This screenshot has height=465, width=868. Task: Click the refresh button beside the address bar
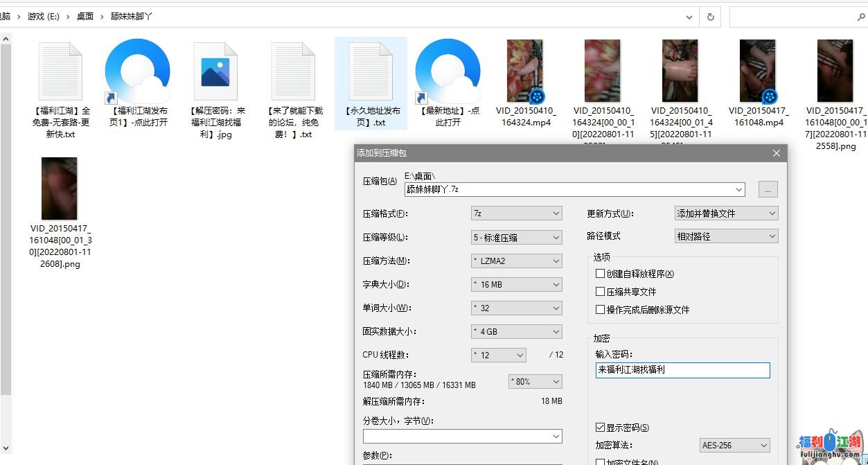(x=710, y=17)
